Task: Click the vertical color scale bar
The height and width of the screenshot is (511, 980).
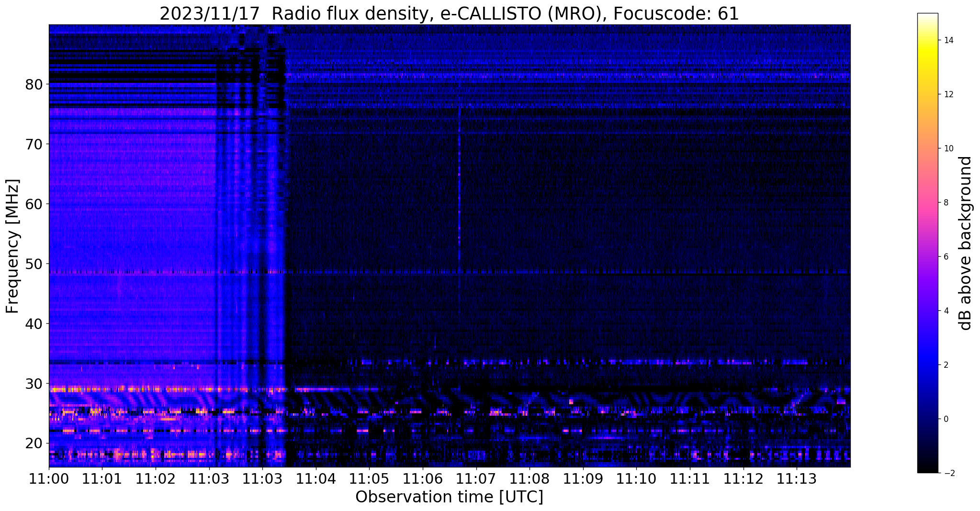Action: [x=927, y=243]
